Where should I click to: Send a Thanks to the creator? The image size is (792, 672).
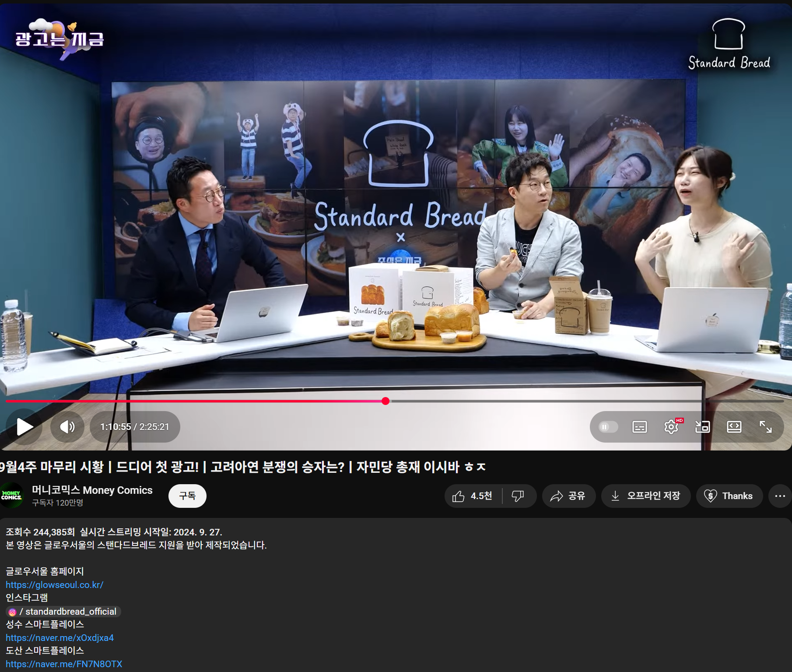coord(729,496)
